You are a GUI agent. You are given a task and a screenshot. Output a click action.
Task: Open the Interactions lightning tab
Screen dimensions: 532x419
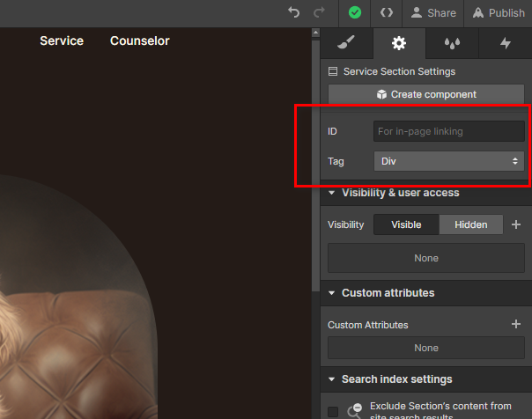[x=506, y=43]
